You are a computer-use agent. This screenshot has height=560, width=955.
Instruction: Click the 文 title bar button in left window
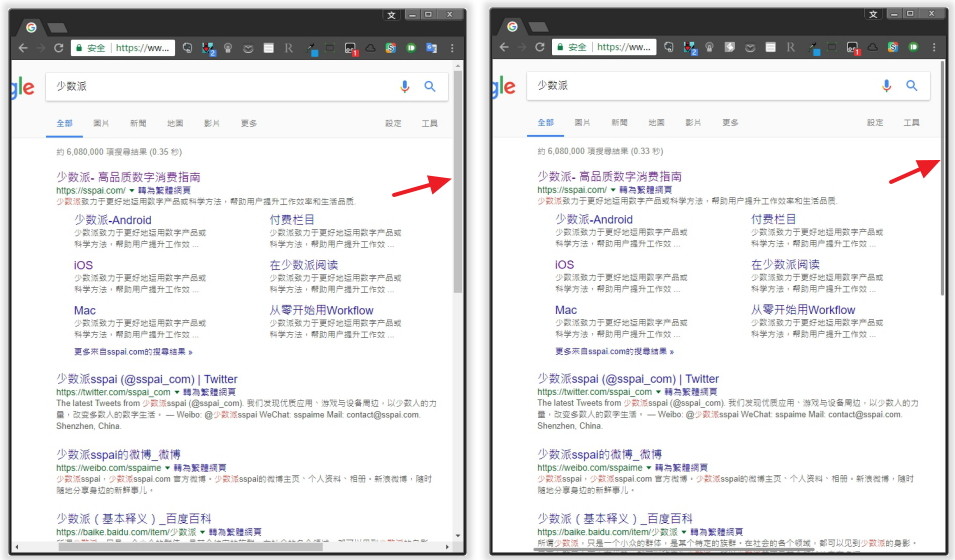(392, 15)
